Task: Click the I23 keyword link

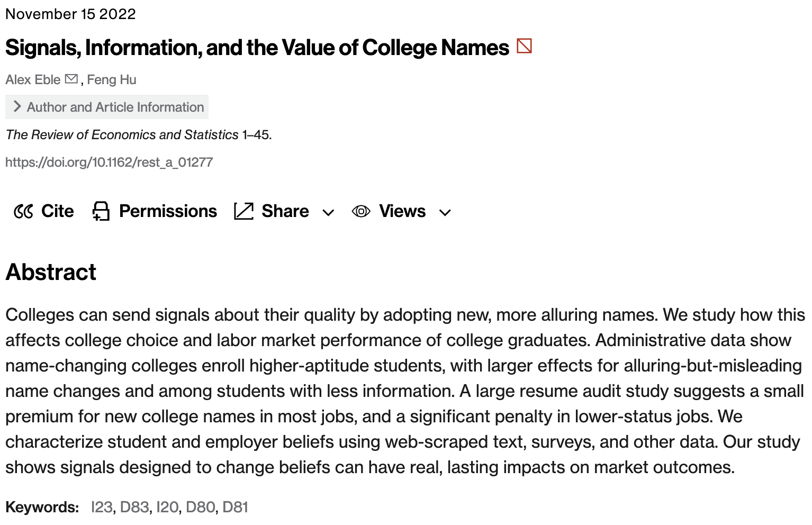Action: click(x=102, y=507)
